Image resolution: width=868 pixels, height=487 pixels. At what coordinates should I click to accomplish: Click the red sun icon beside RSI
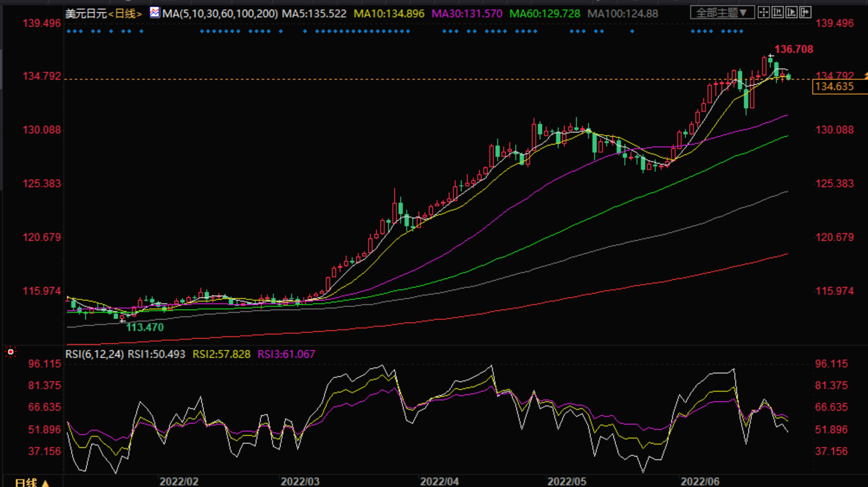tap(10, 352)
